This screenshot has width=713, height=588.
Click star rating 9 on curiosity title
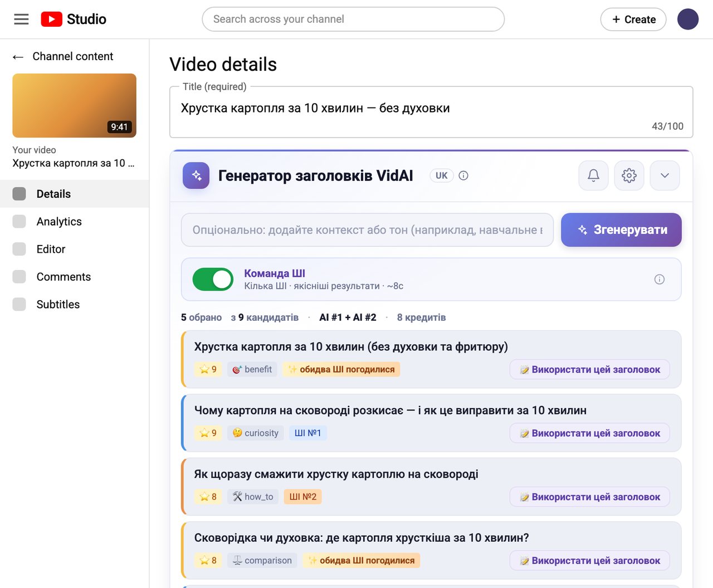pos(208,433)
